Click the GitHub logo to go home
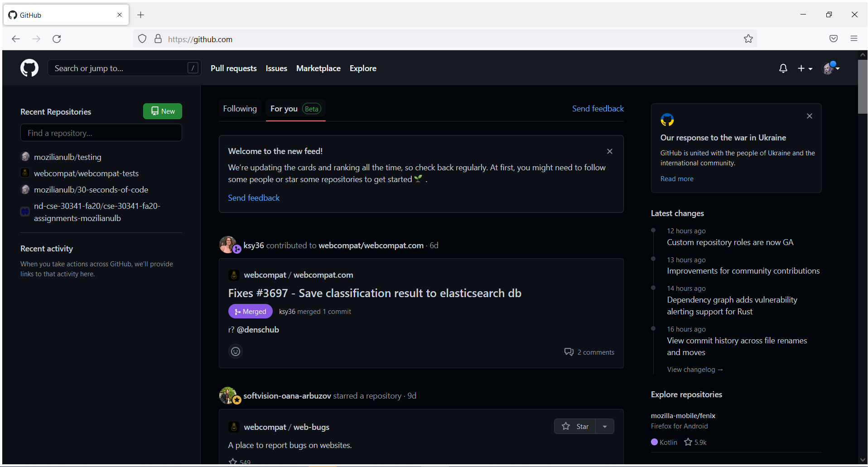 29,68
